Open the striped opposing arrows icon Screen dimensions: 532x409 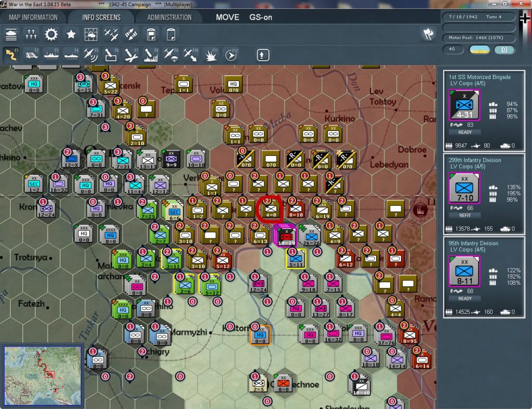tap(131, 35)
